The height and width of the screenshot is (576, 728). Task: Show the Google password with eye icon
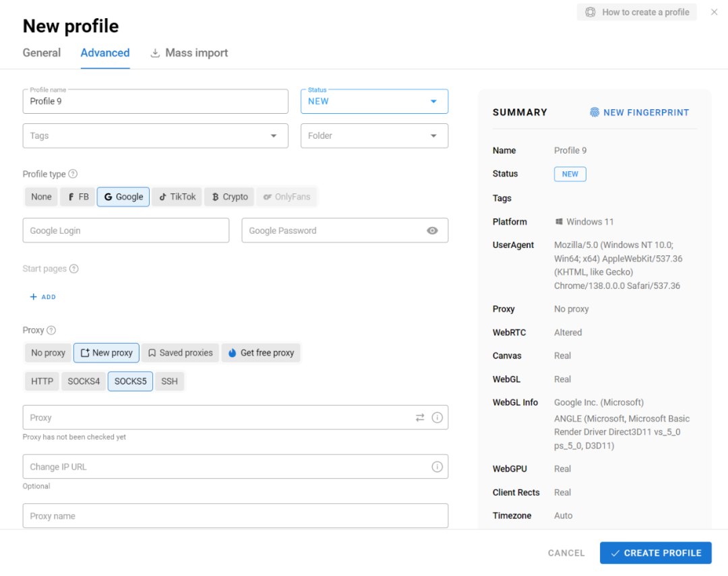[432, 230]
